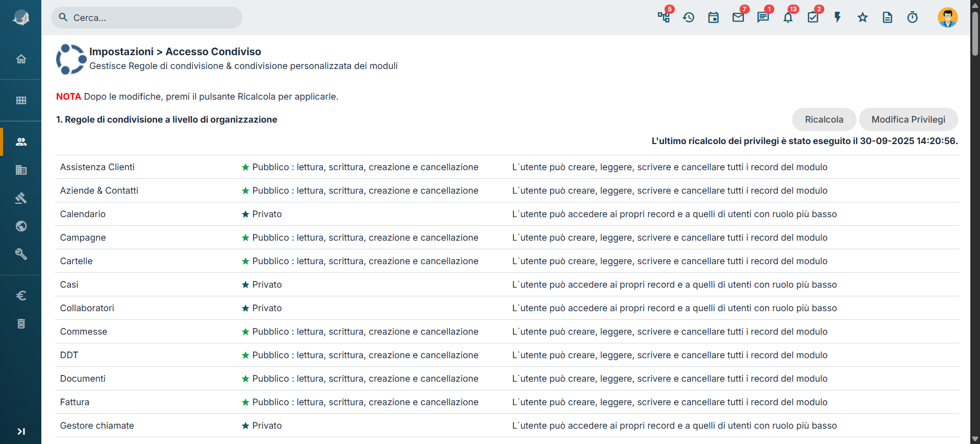This screenshot has height=444, width=980.
Task: Open the company building icon in sidebar
Action: [x=21, y=170]
